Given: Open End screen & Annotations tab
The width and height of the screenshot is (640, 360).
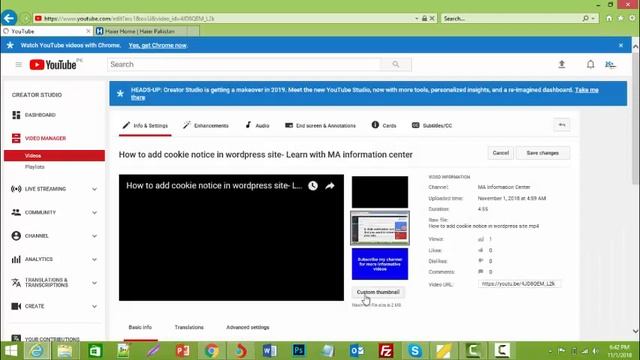Looking at the screenshot, I should (x=320, y=126).
